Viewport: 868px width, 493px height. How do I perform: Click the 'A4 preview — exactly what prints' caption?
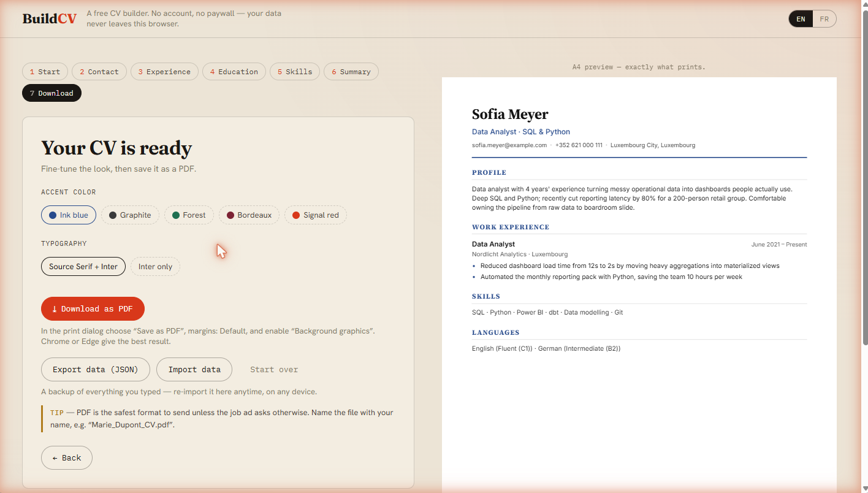tap(639, 67)
